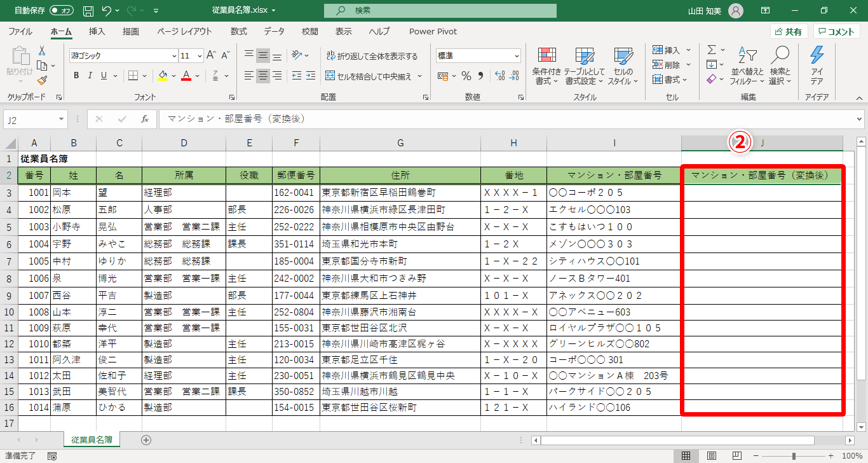This screenshot has width=868, height=463.
Task: Apply the accounting currency format
Action: pos(442,76)
